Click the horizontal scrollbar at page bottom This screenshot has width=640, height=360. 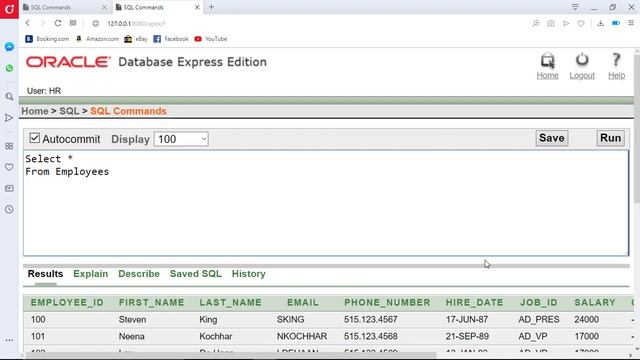[x=231, y=356]
